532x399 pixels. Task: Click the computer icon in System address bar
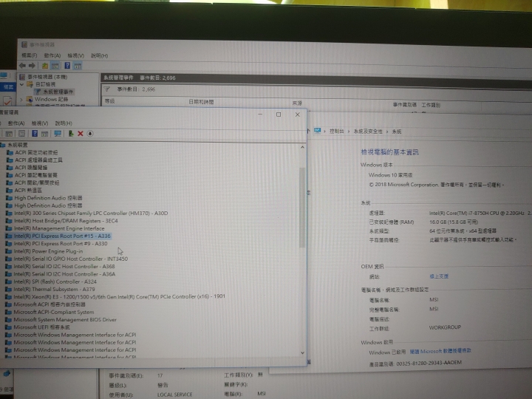[x=317, y=131]
